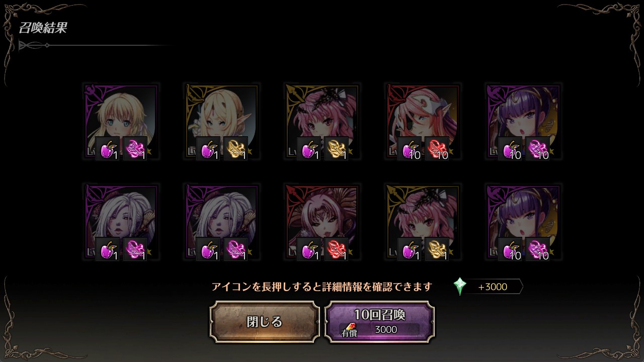
Task: Tap the purple apple icon on the first card
Action: point(108,149)
